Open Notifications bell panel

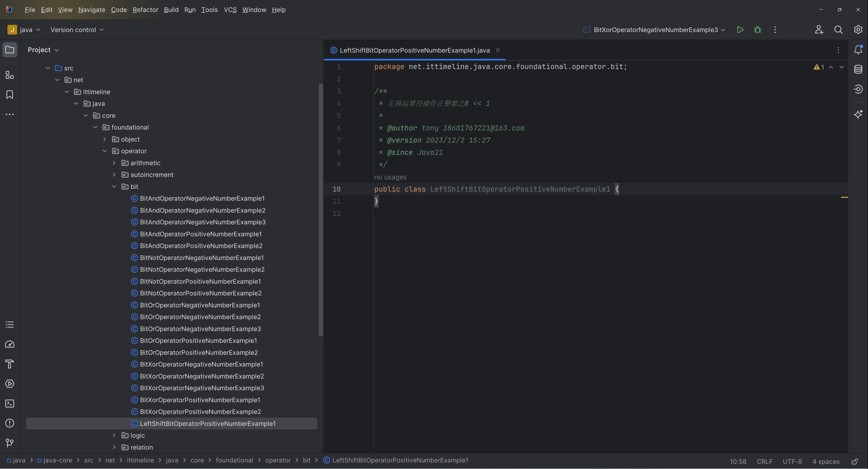pos(858,50)
